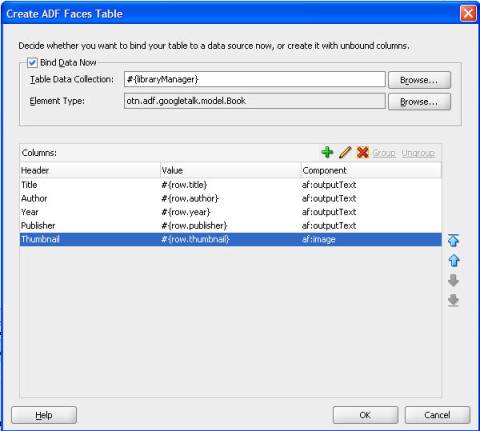The width and height of the screenshot is (480, 431).
Task: Click the green plus add column icon
Action: pyautogui.click(x=327, y=152)
